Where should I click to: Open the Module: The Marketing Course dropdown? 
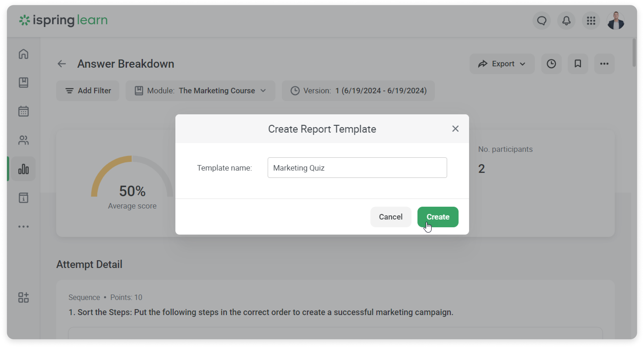pos(201,91)
